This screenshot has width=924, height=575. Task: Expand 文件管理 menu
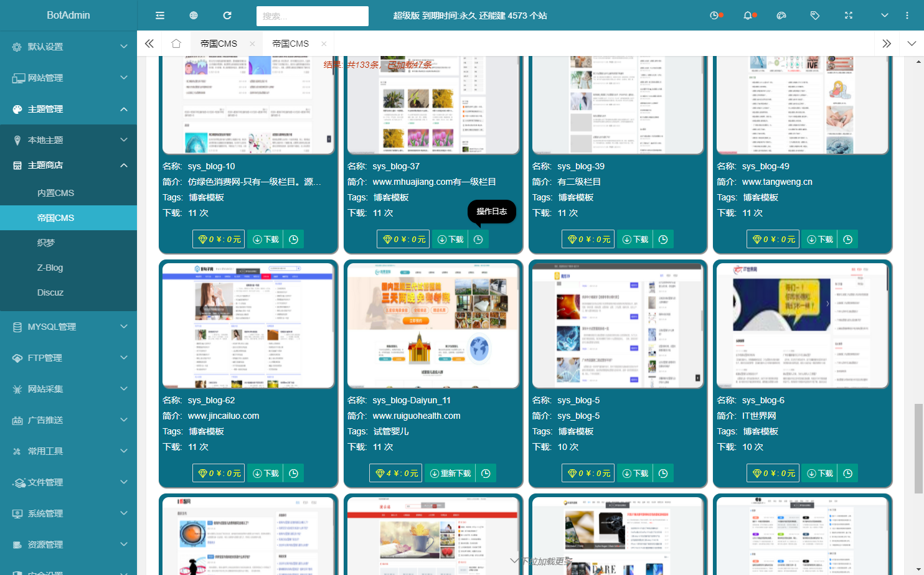pyautogui.click(x=68, y=482)
